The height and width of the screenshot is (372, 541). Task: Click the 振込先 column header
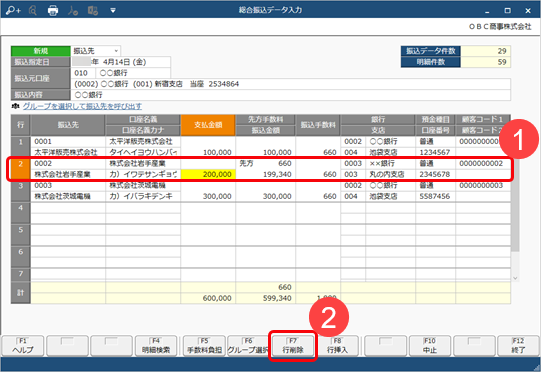tap(68, 125)
